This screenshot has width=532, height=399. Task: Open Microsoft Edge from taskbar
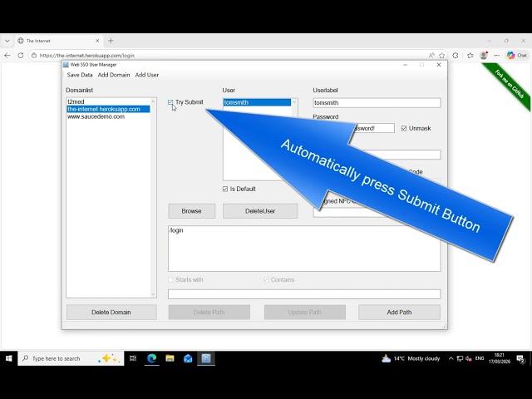tap(151, 358)
